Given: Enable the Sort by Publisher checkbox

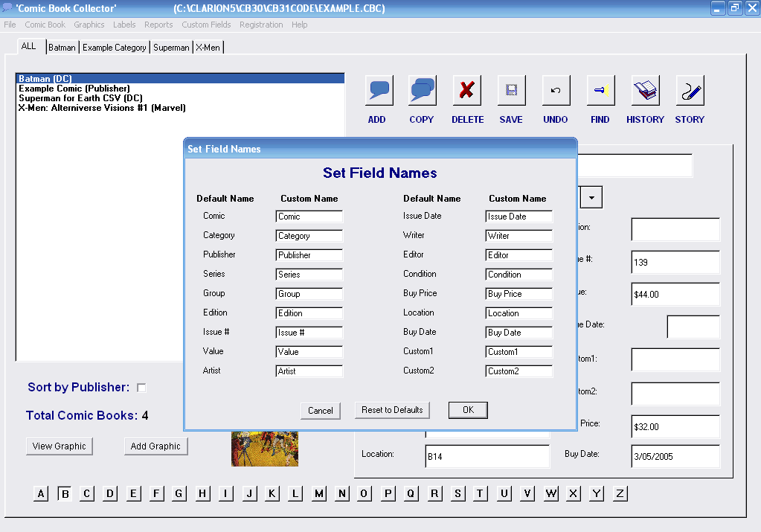Looking at the screenshot, I should click(x=141, y=387).
